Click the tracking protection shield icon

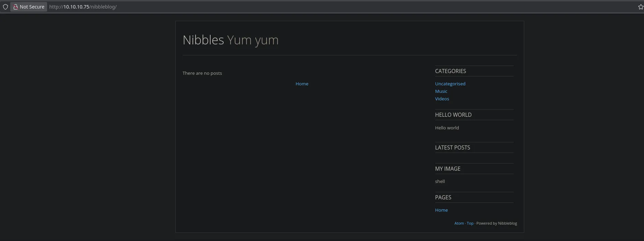[x=5, y=7]
